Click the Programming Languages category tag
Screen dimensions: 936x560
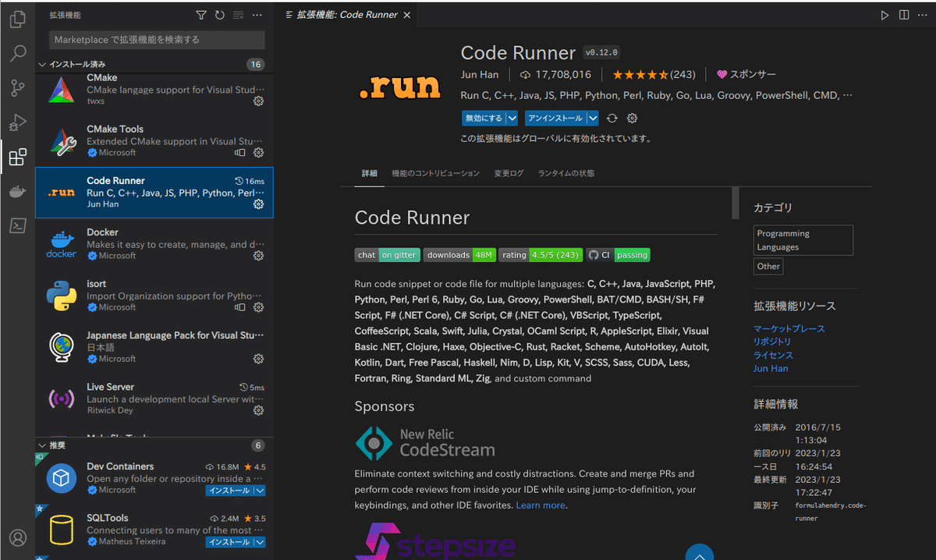(x=803, y=240)
